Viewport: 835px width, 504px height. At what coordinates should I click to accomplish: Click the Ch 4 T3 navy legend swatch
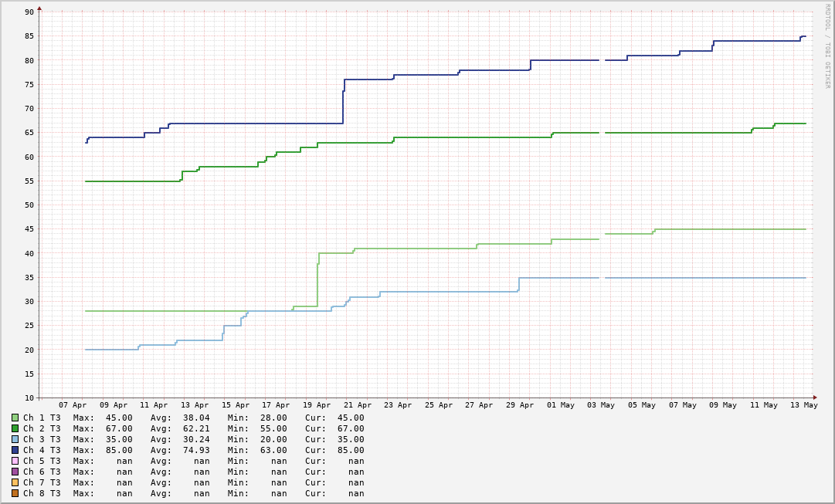[x=15, y=450]
